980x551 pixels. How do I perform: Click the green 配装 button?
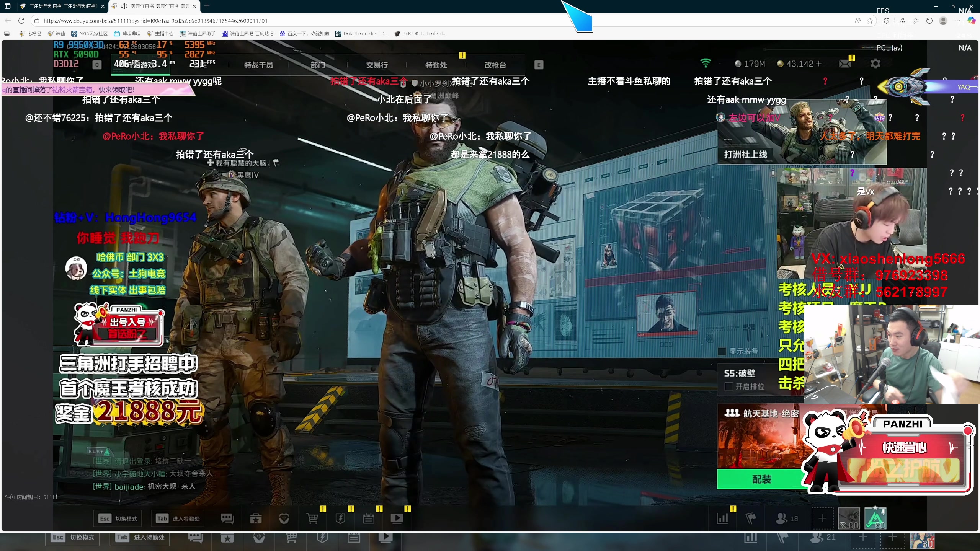point(761,479)
